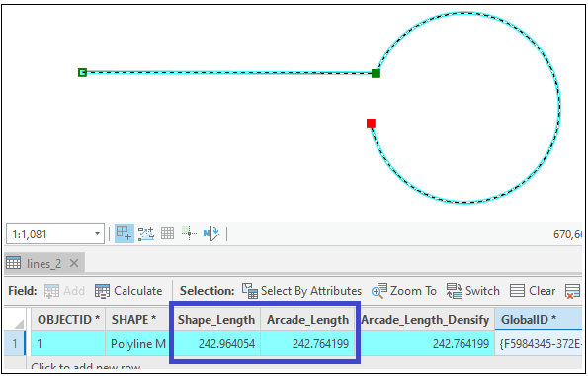588x376 pixels.
Task: Click the hollow green start vertex
Action: coord(82,72)
